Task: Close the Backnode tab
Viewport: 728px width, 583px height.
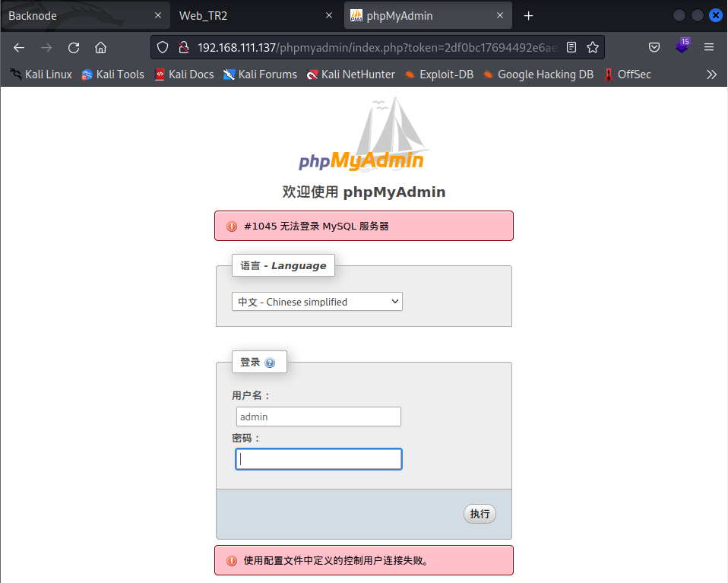Action: (x=158, y=15)
